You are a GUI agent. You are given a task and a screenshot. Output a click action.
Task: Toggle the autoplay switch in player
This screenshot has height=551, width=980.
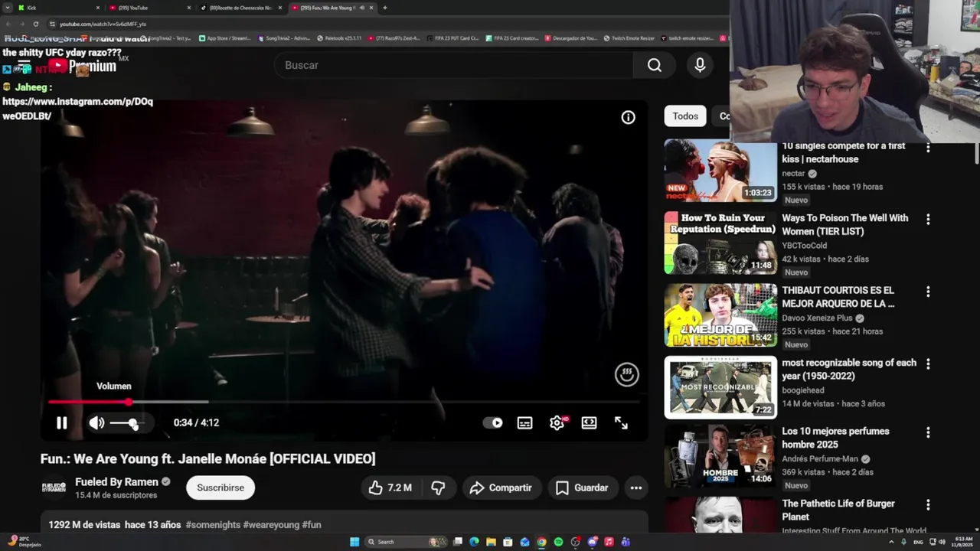point(492,422)
